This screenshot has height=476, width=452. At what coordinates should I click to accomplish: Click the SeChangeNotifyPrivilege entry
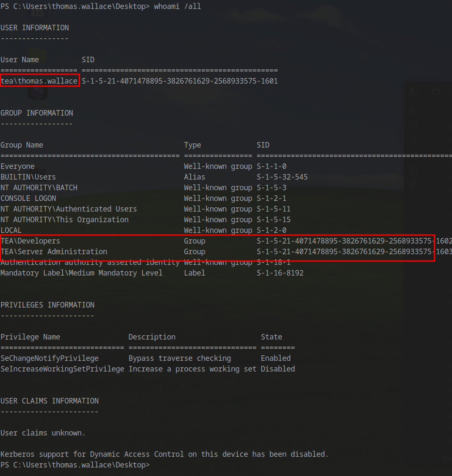[x=50, y=358]
